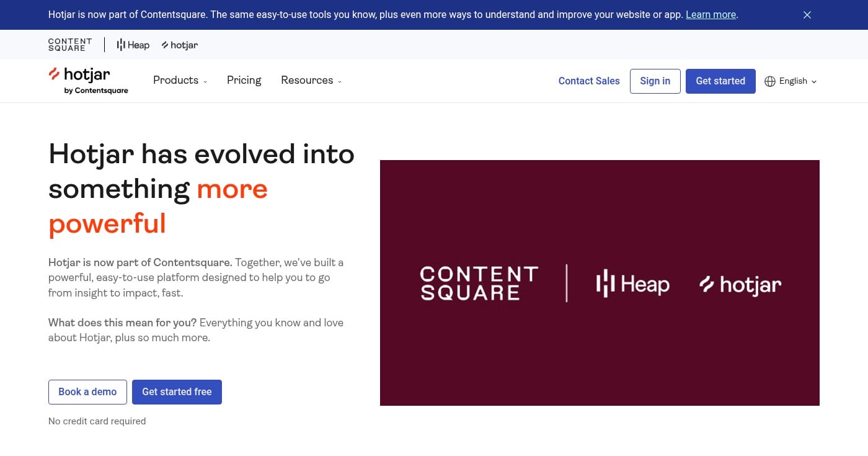Click the Hotjar flame logo in navigation
Image resolution: width=868 pixels, height=456 pixels.
click(x=56, y=74)
